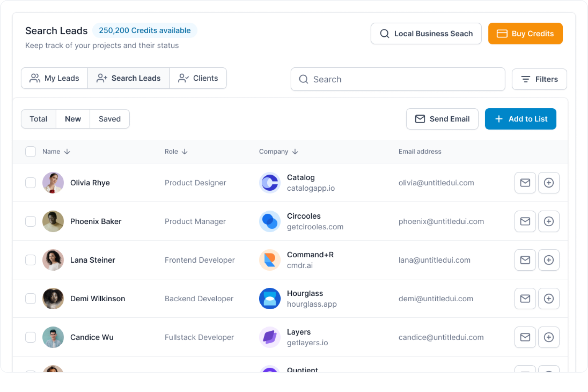The height and width of the screenshot is (392, 588).
Task: Open the Clients tab
Action: coord(198,78)
